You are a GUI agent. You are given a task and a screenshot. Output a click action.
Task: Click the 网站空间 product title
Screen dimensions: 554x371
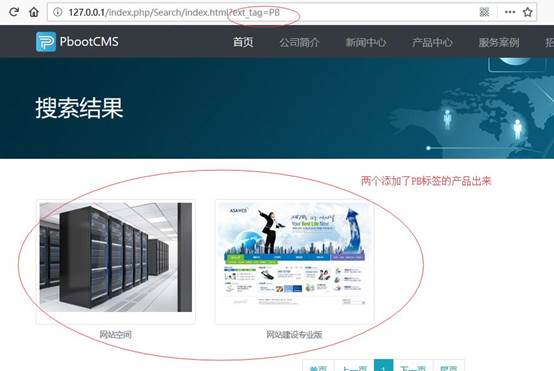(116, 334)
